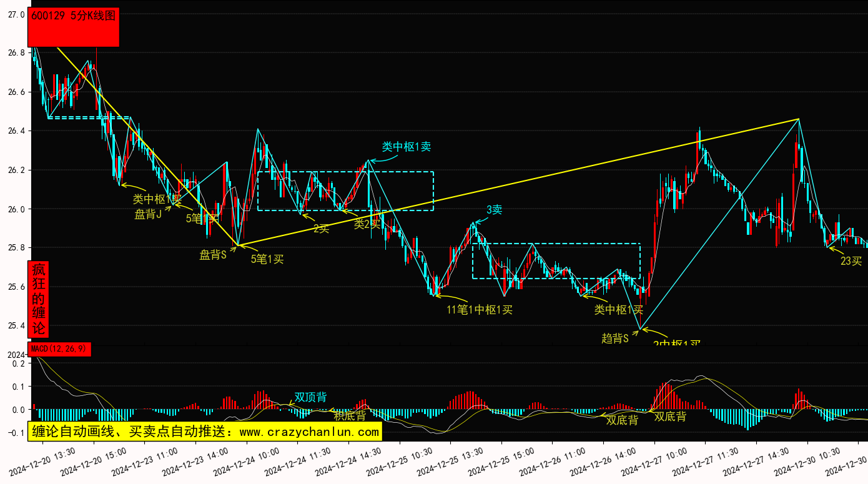This screenshot has height=484, width=868.
Task: Click the 26.0 price axis label
Action: 16,209
